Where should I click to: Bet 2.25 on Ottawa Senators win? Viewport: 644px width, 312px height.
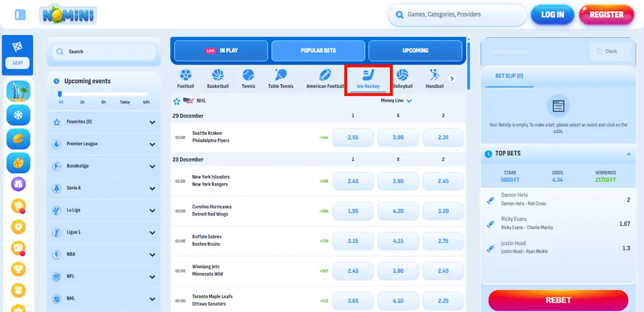tap(443, 301)
